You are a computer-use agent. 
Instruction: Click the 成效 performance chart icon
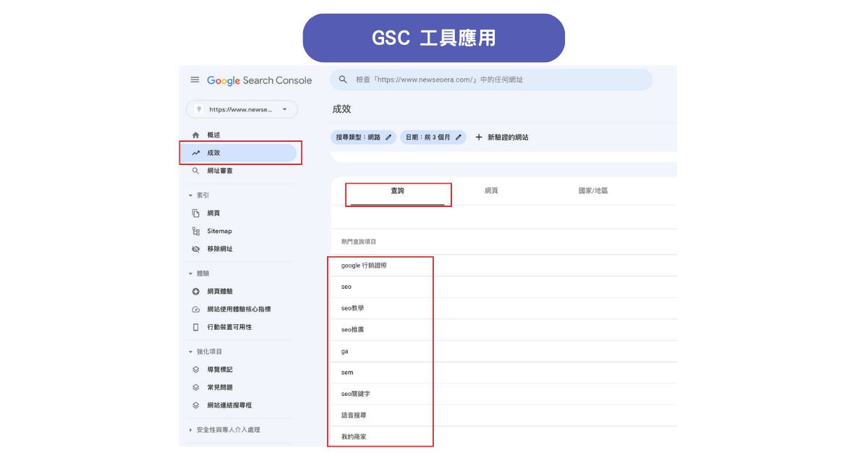pyautogui.click(x=196, y=153)
